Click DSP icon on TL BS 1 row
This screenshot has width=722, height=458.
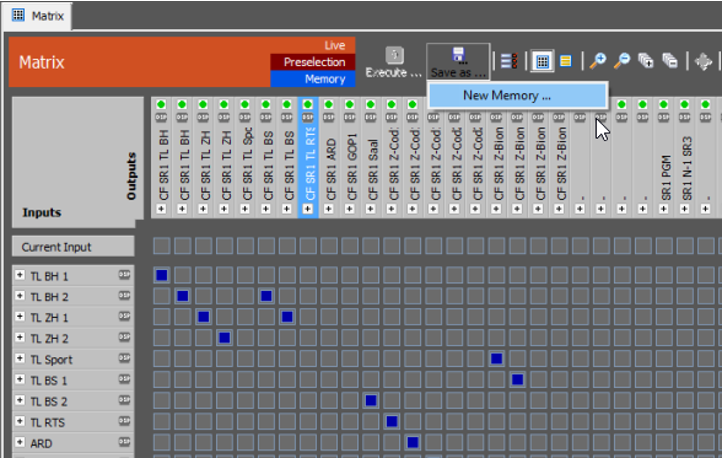click(124, 379)
